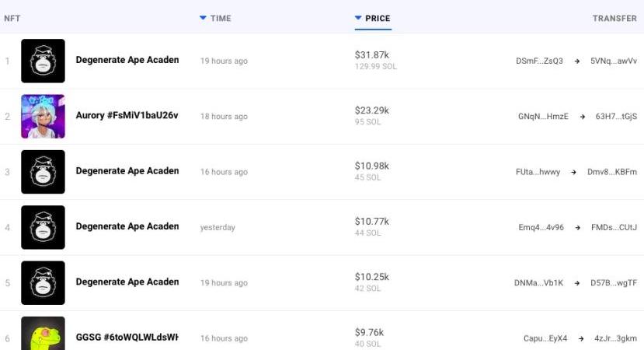This screenshot has height=350, width=644.
Task: Select the PRICE column header tab
Action: click(373, 19)
